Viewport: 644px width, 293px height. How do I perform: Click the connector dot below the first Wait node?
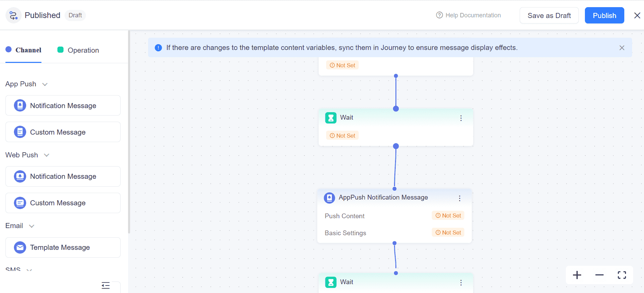tap(396, 146)
